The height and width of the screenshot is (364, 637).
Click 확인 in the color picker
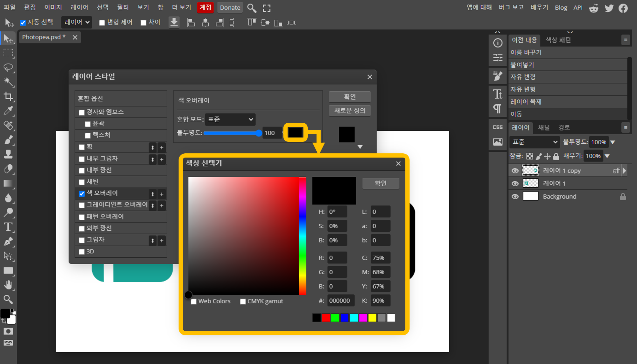(380, 183)
